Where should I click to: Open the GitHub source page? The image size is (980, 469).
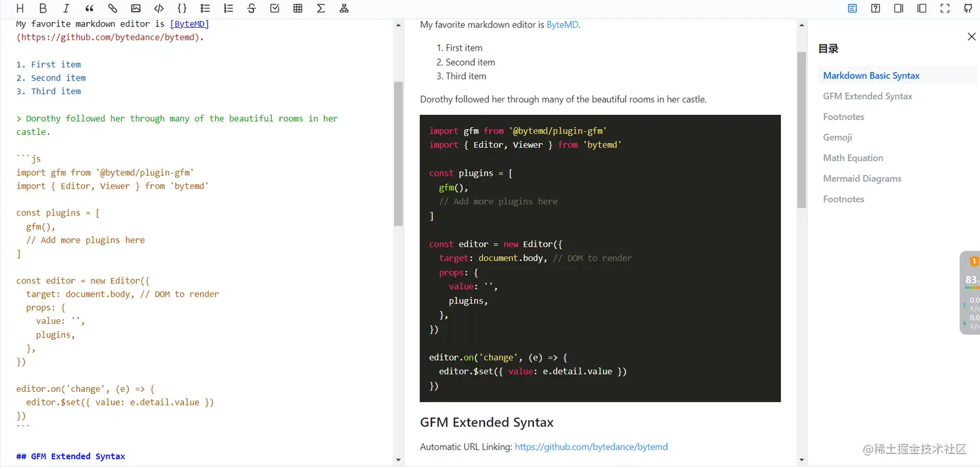[x=968, y=8]
